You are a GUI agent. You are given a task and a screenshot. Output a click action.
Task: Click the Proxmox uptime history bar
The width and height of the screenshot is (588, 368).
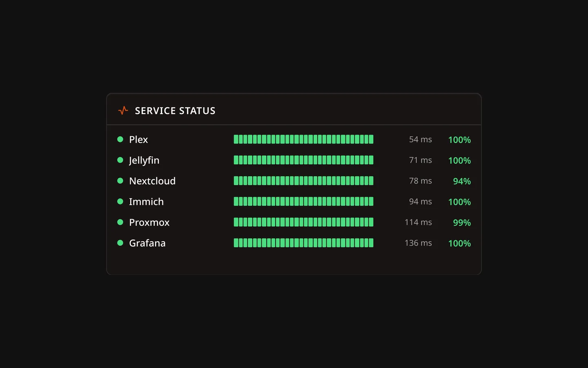[x=303, y=222]
